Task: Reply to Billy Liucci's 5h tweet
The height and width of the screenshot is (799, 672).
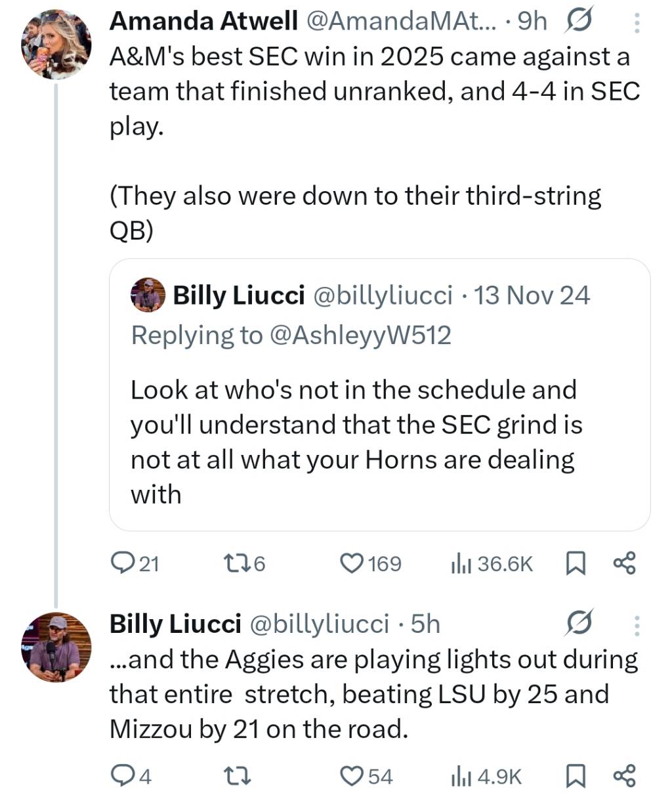Action: tap(122, 777)
